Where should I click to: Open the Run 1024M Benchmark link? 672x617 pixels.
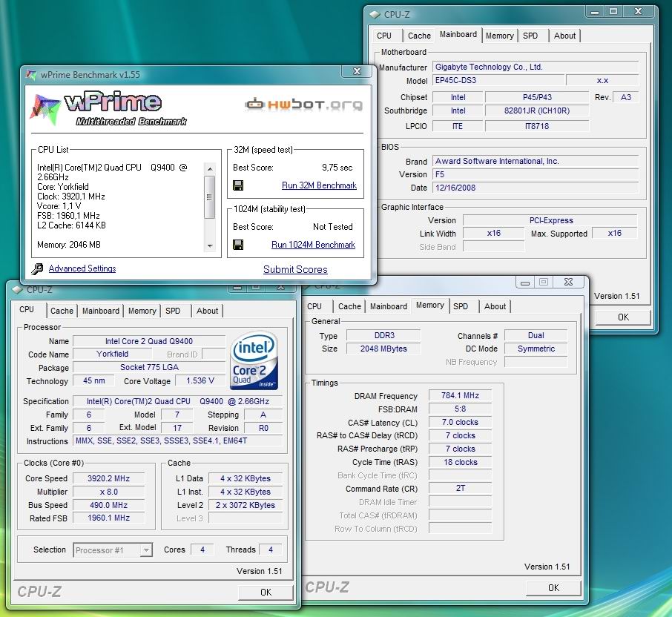pyautogui.click(x=313, y=245)
